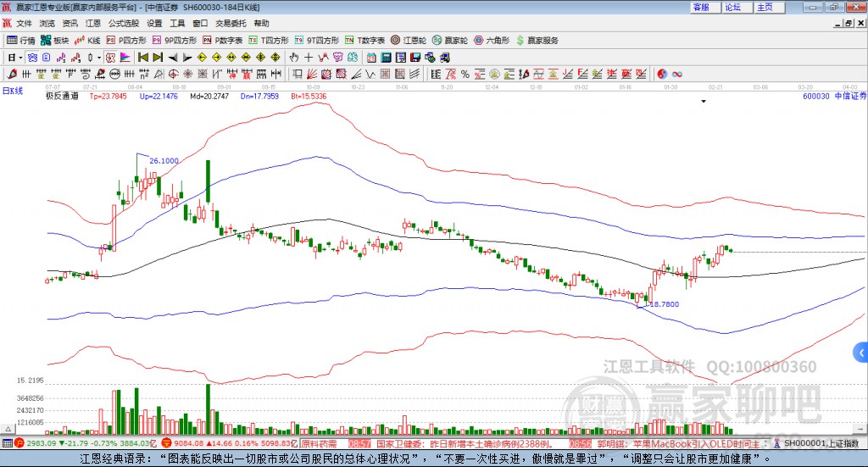Open the 设置 menu
Viewport: 868px width, 467px height.
tap(154, 23)
